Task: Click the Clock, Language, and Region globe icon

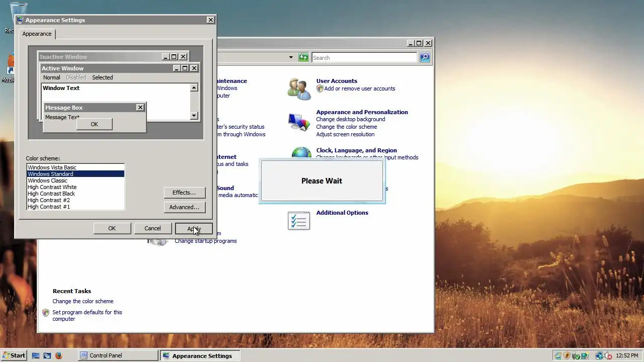Action: point(301,153)
